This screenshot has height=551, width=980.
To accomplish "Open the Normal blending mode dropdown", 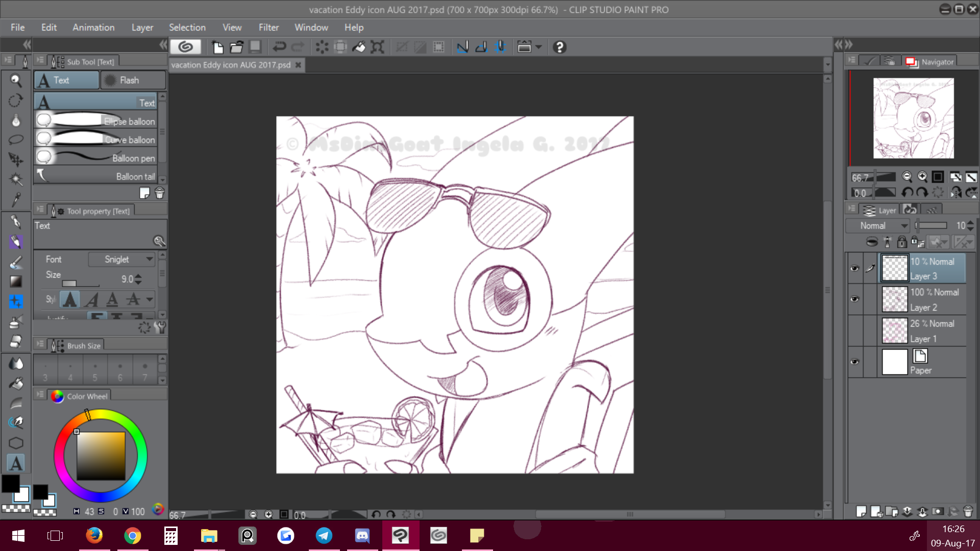I will pyautogui.click(x=878, y=226).
